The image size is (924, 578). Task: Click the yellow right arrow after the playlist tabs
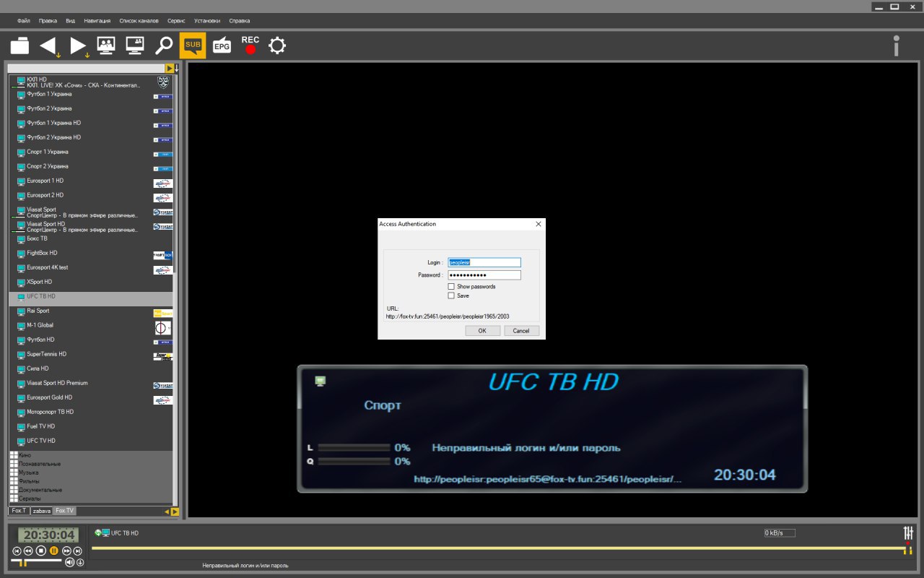tap(175, 512)
